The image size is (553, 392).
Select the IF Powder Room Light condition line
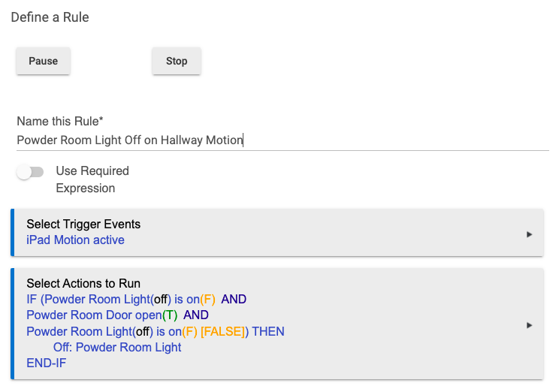pyautogui.click(x=137, y=300)
